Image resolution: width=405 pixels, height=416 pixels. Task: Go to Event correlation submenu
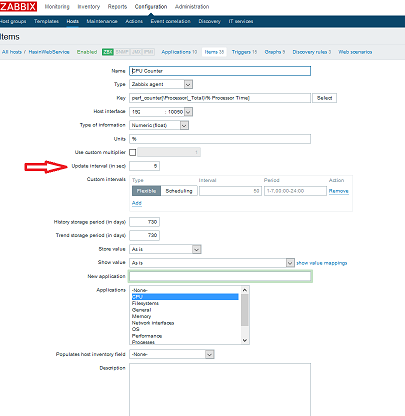[x=170, y=21]
